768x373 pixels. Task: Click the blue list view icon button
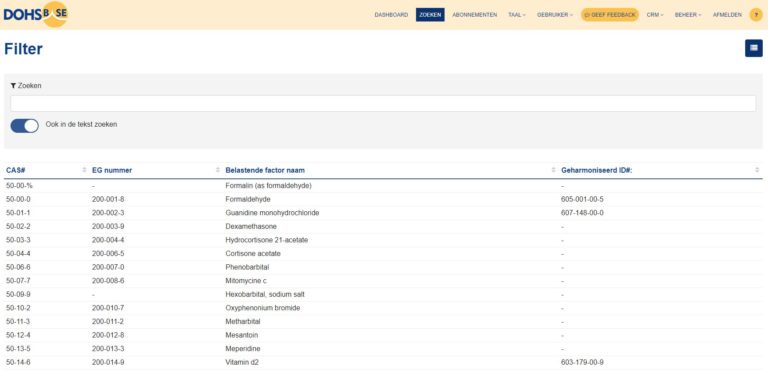753,48
